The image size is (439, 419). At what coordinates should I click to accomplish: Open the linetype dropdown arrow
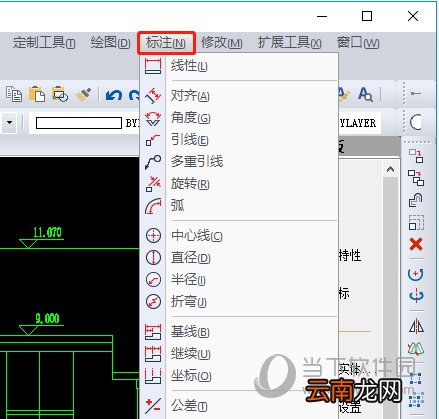[x=9, y=122]
